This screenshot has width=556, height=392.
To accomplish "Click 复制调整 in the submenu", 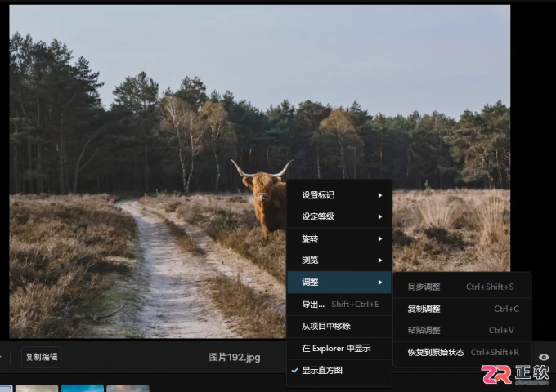I will point(462,309).
